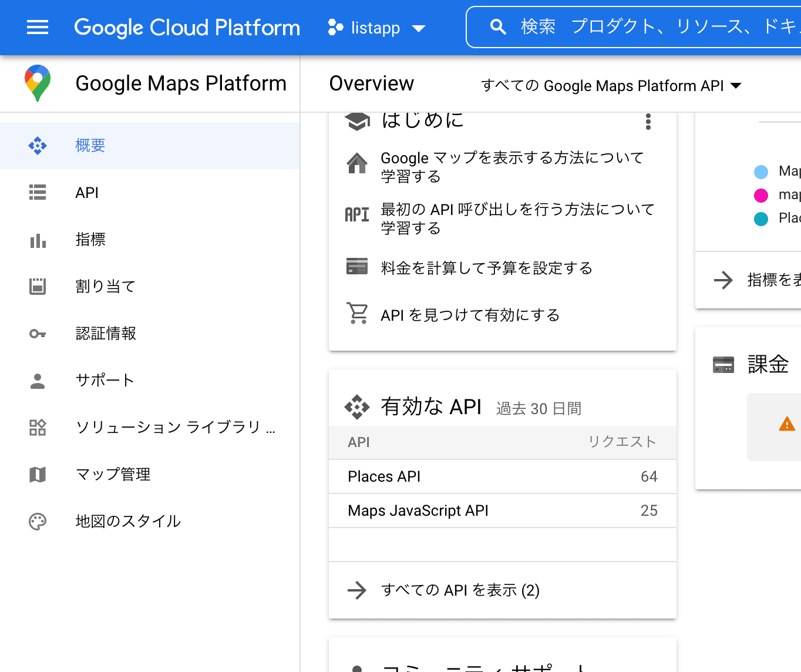Click the Google Maps Platform pin logo
This screenshot has width=801, height=672.
click(38, 83)
